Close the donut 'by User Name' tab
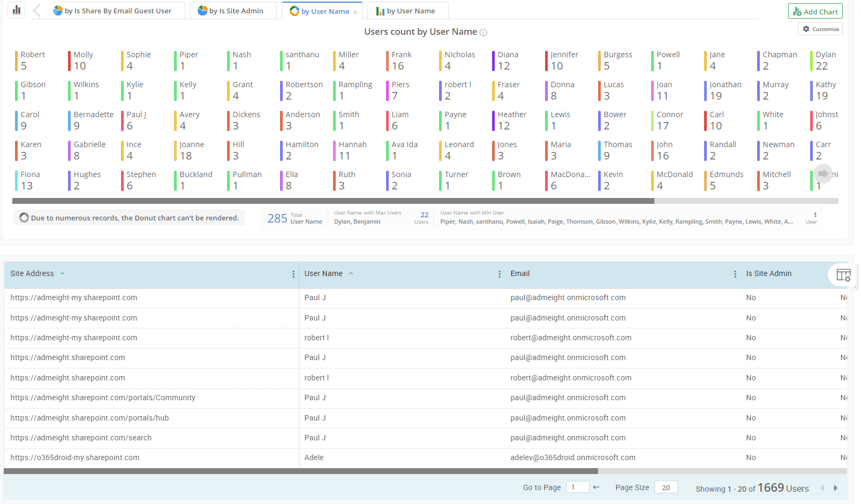This screenshot has height=504, width=861. 355,12
